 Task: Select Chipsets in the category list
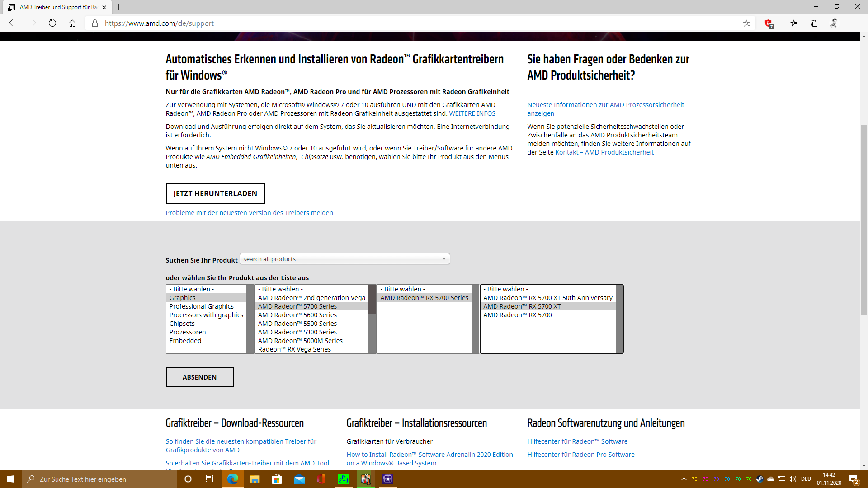tap(207, 324)
